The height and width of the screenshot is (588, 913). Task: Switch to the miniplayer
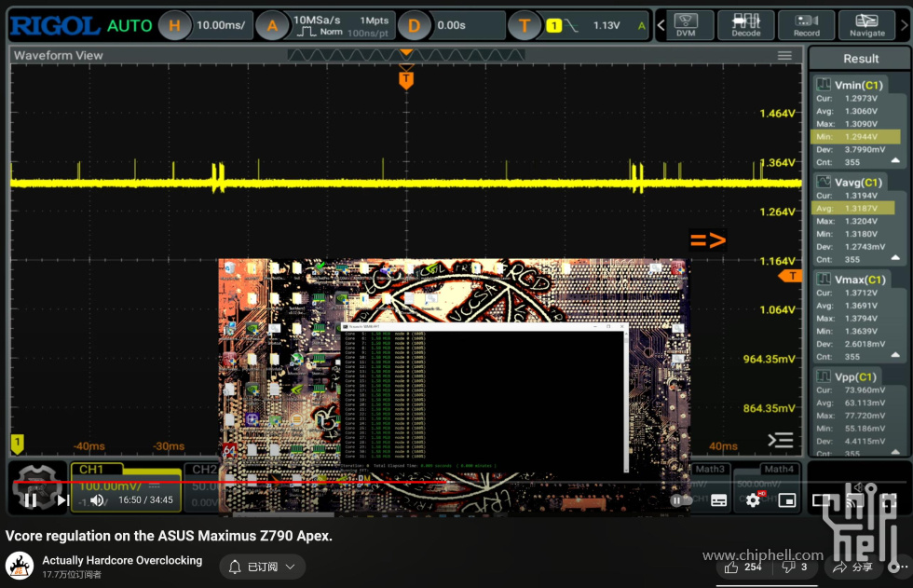786,500
